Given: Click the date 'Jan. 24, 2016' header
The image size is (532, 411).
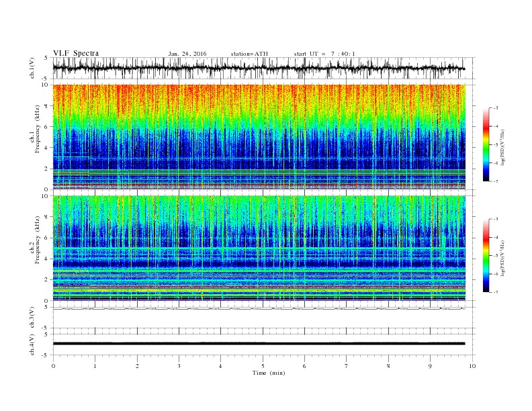Looking at the screenshot, I should (187, 54).
